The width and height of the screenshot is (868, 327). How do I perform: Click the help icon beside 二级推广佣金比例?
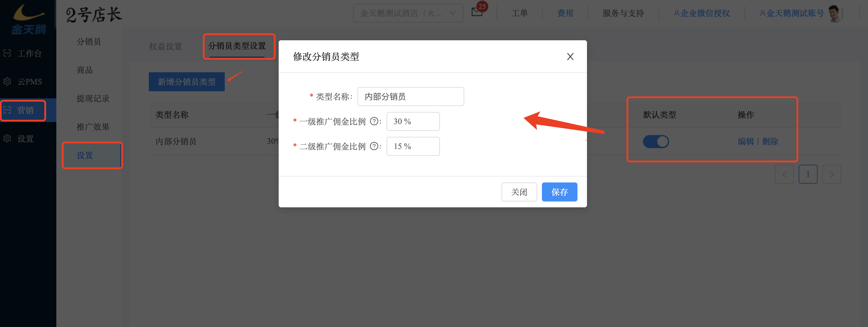point(374,146)
